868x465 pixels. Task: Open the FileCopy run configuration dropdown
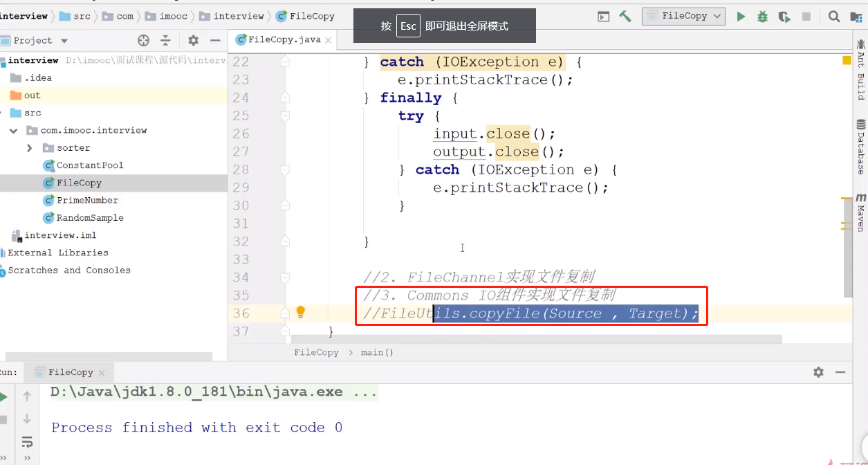(x=683, y=16)
